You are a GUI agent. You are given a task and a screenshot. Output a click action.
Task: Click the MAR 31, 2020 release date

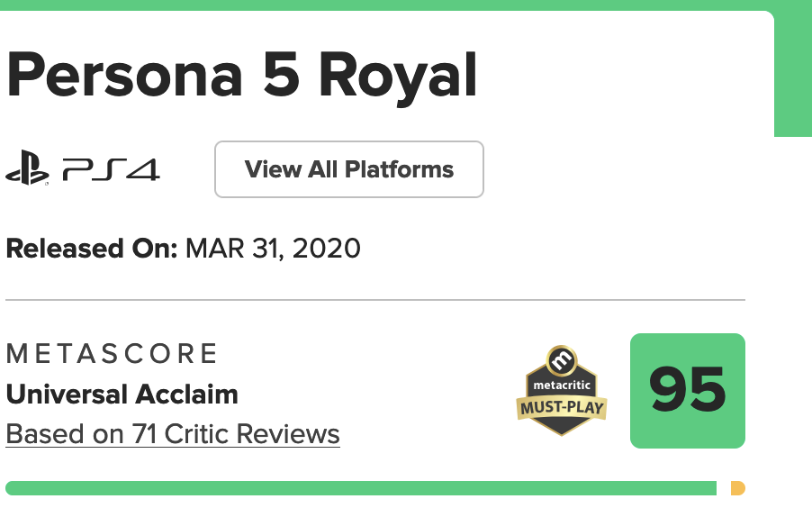click(x=273, y=249)
